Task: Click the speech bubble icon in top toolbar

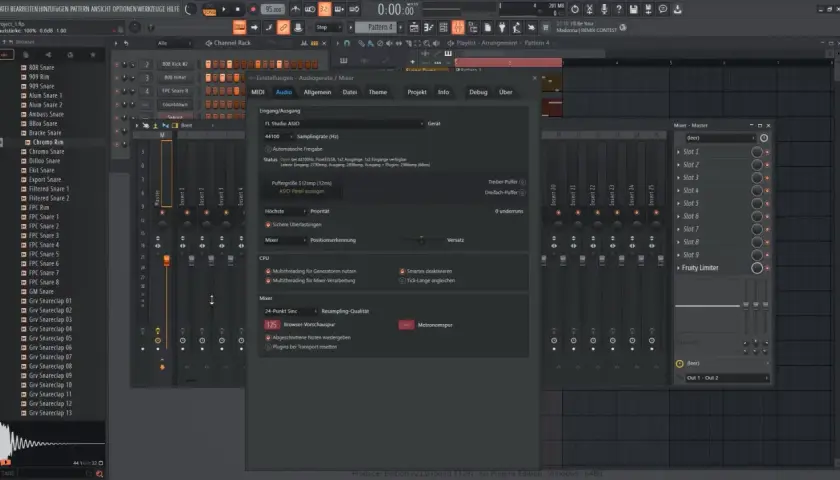Action: pos(663,9)
